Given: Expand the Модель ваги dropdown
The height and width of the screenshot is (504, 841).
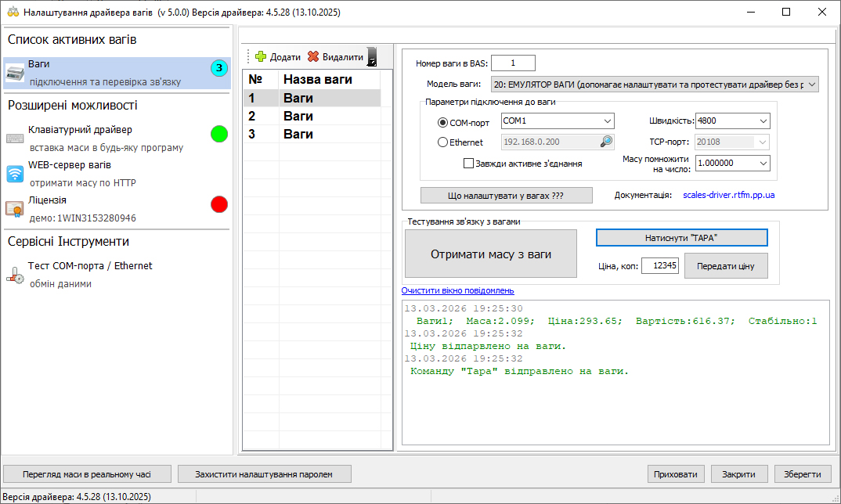Looking at the screenshot, I should pos(811,84).
